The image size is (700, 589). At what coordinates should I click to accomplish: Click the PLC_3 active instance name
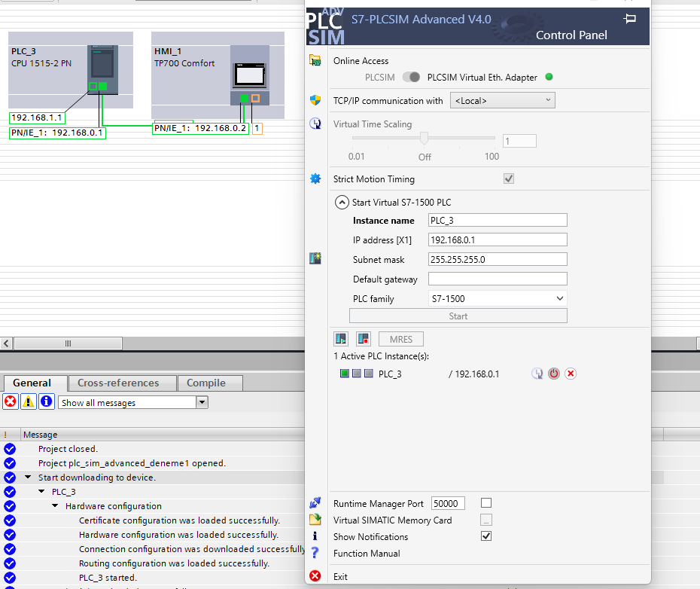[390, 374]
